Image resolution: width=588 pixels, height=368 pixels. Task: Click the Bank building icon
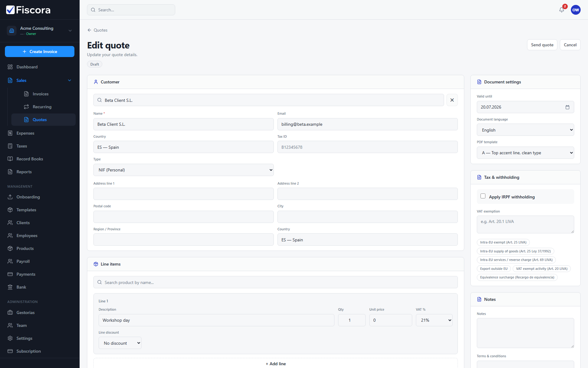(x=10, y=287)
